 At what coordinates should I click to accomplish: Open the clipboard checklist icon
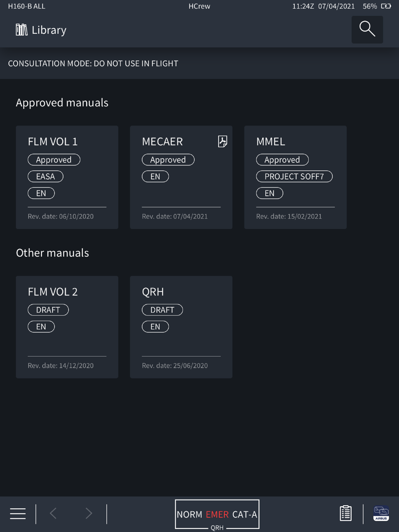[346, 513]
